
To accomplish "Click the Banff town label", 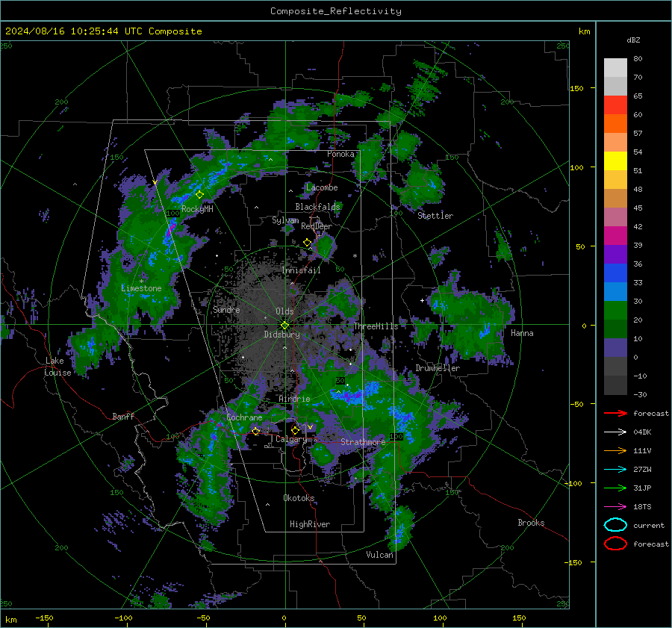I will 123,416.
